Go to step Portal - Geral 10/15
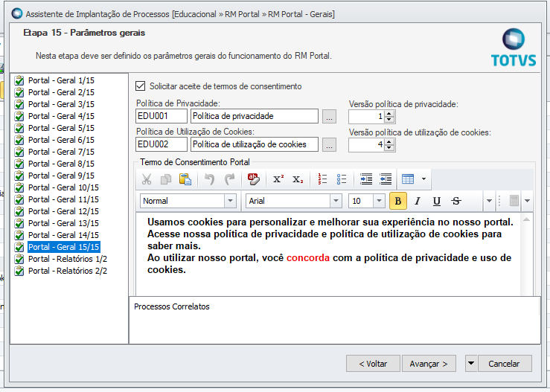The image size is (550, 392). click(63, 187)
